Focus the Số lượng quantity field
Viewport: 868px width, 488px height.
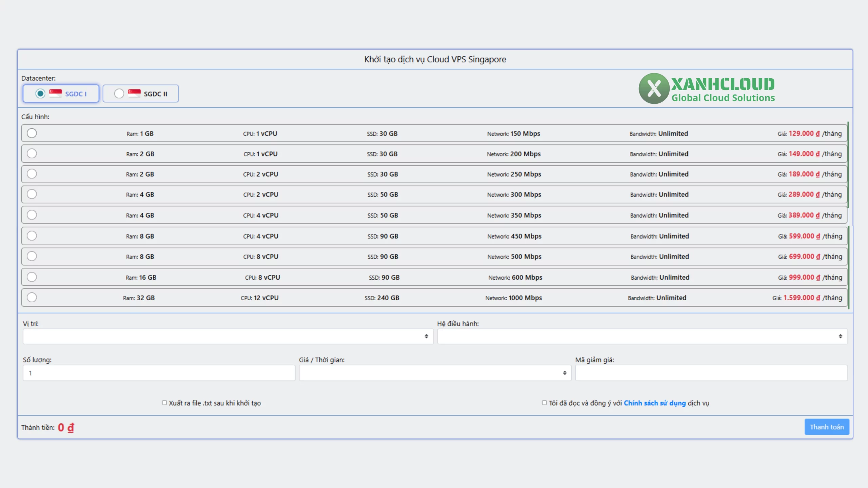pos(159,373)
